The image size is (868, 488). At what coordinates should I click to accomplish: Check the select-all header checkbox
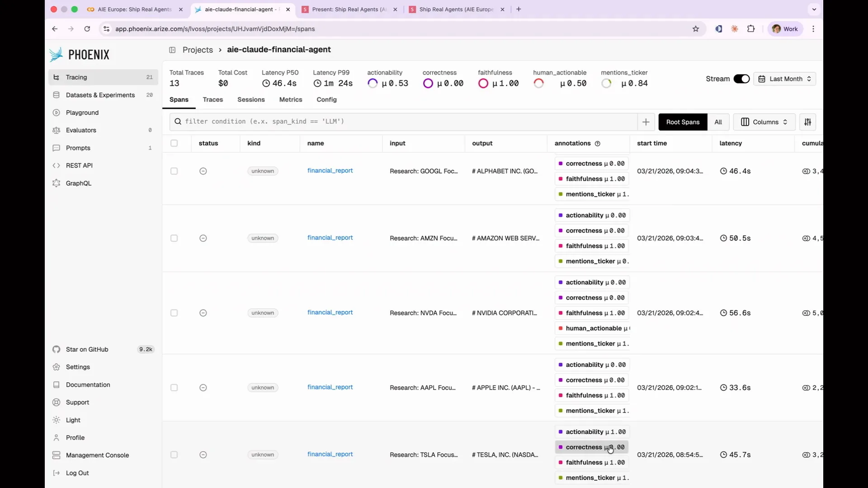click(x=174, y=143)
